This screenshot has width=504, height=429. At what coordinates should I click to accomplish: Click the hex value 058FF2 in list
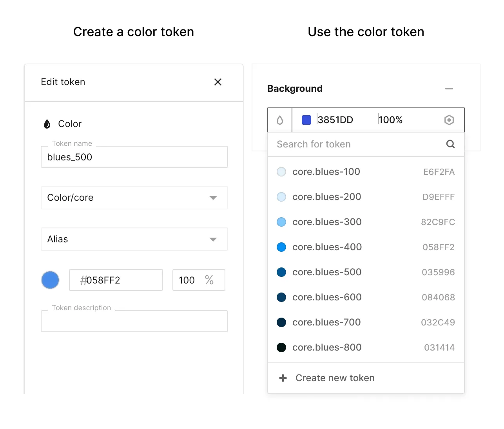pyautogui.click(x=439, y=247)
